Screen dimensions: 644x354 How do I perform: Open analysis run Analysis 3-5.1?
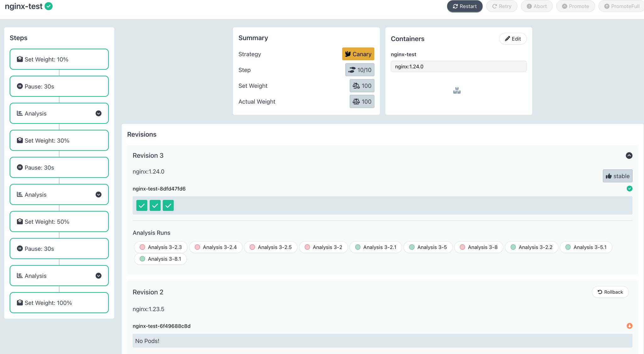(586, 247)
